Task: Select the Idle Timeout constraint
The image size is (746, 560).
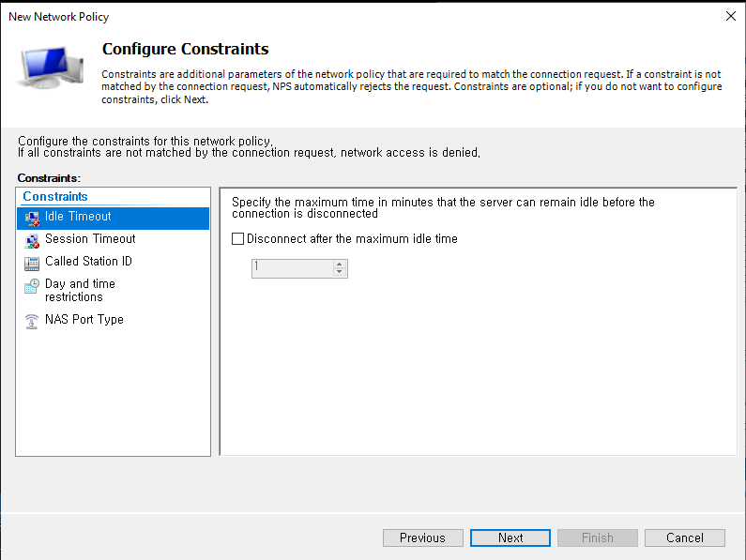Action: [114, 219]
